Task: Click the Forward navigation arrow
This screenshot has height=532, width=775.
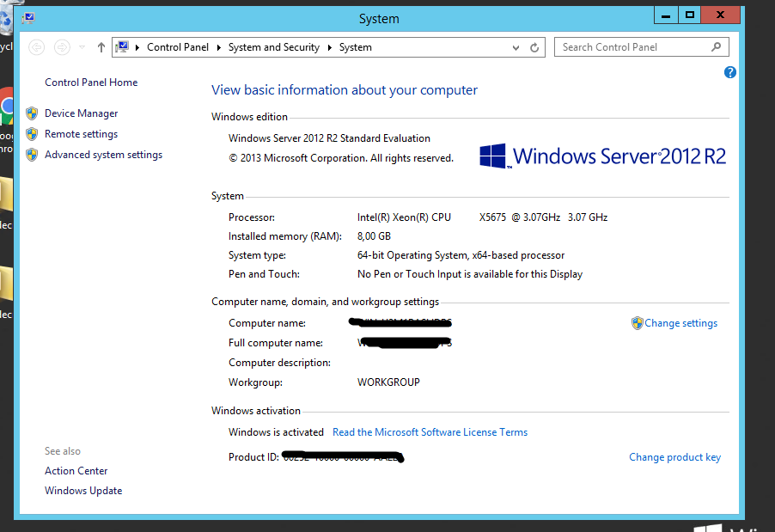Action: [62, 47]
